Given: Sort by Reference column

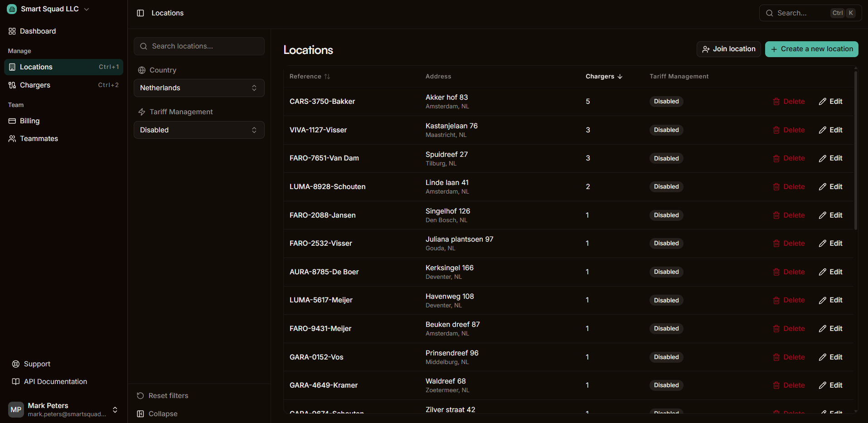Looking at the screenshot, I should point(310,77).
